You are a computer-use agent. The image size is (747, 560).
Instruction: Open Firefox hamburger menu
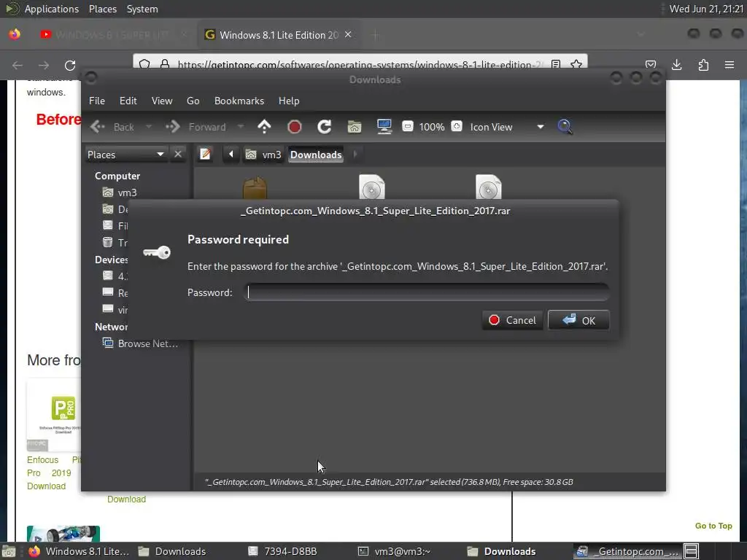point(729,65)
